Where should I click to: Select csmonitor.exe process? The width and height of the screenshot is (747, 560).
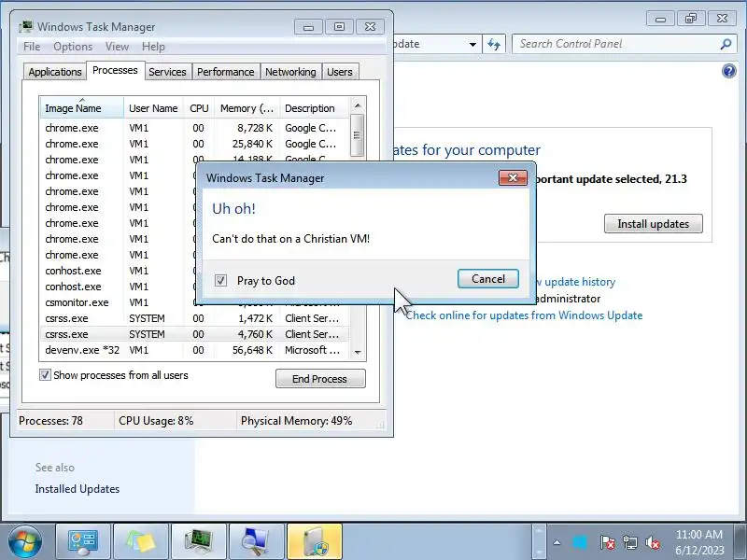pos(77,302)
